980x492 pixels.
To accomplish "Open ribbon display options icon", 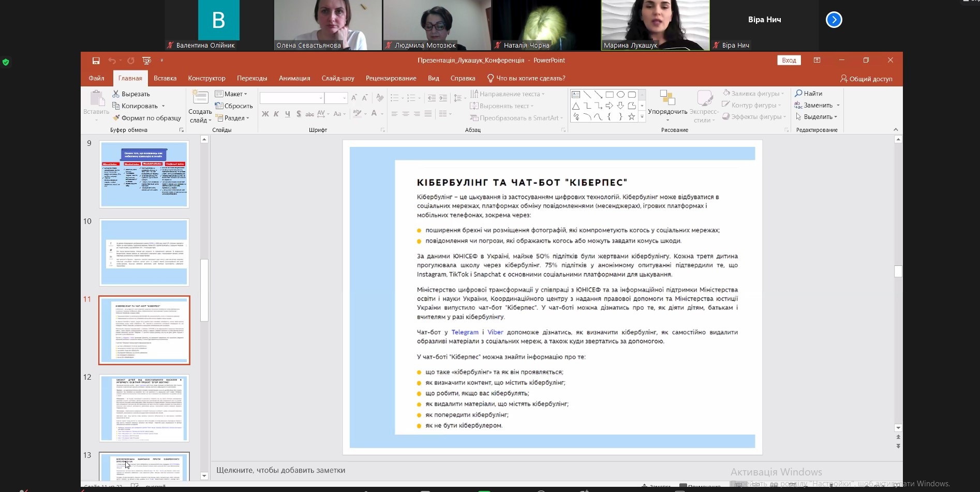I will point(817,61).
